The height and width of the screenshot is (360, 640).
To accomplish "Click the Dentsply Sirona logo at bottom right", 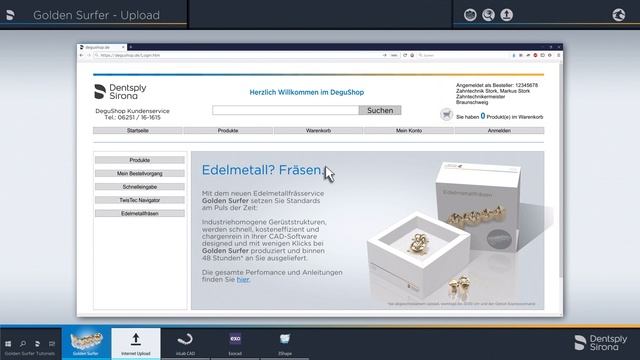I will pos(600,343).
